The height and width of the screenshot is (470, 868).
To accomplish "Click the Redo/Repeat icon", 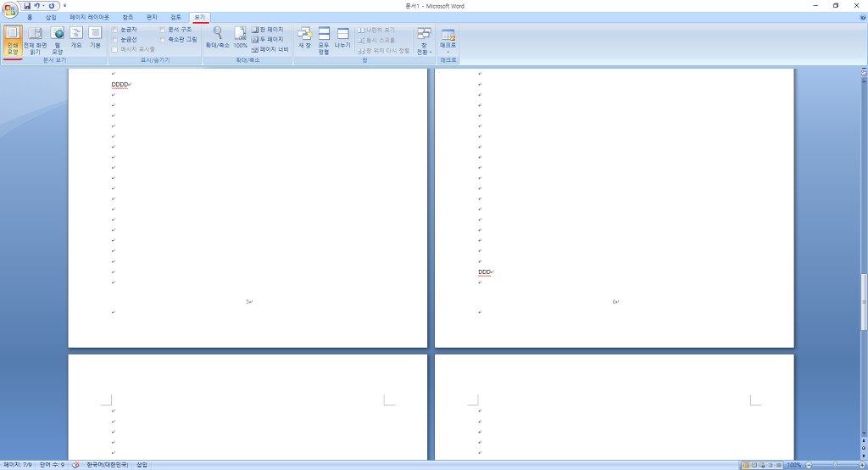I will [52, 6].
